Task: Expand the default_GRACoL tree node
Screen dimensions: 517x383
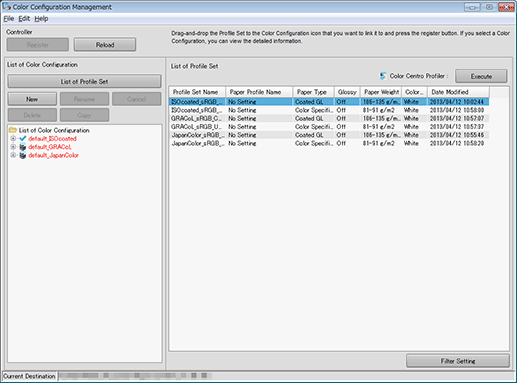Action: click(x=13, y=147)
